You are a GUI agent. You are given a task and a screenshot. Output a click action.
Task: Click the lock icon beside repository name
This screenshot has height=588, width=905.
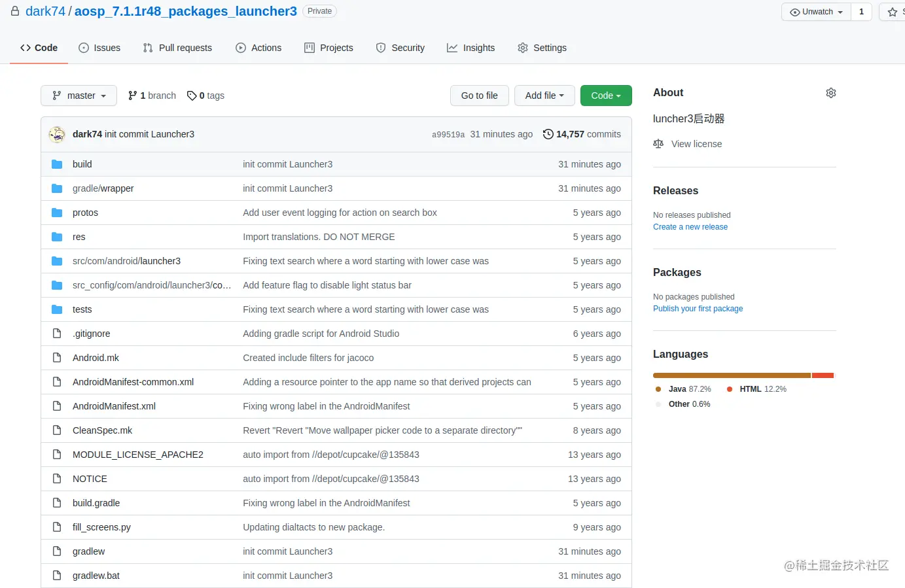coord(15,11)
